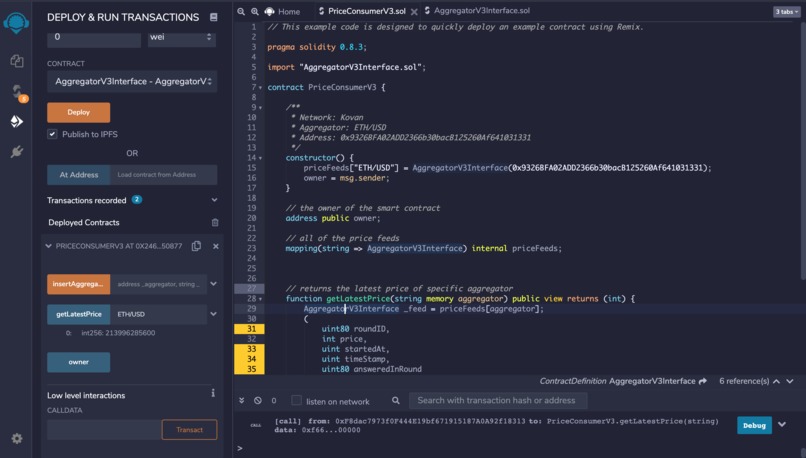Focus Load contract from Address field

163,175
